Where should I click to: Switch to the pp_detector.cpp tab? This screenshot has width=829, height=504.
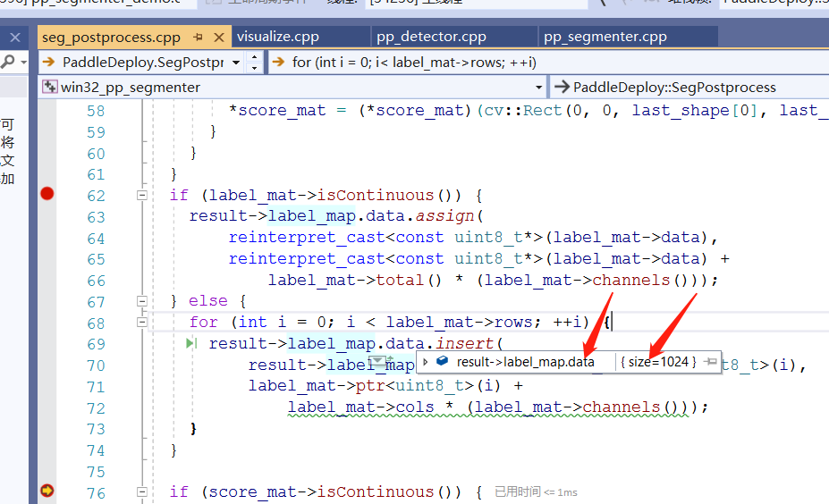click(x=431, y=37)
